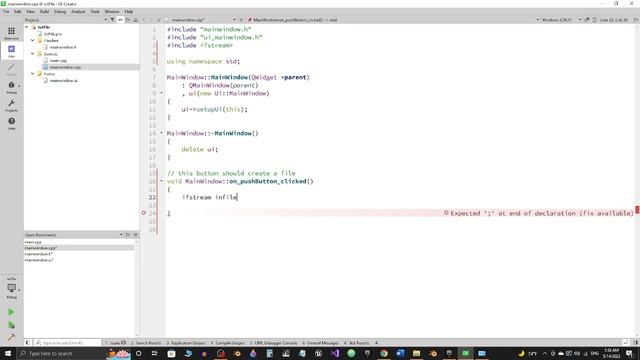Viewport: 640px width, 360px height.
Task: Collapse the Headers folder
Action: coord(33,40)
